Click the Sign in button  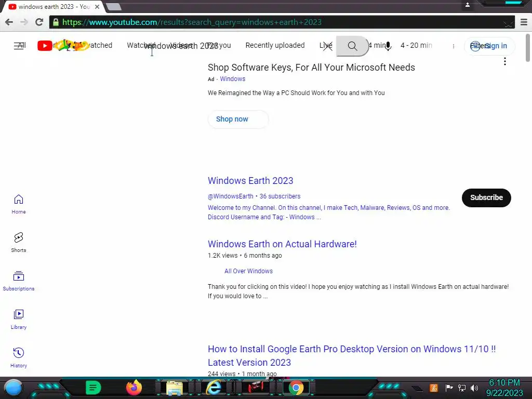pyautogui.click(x=489, y=46)
